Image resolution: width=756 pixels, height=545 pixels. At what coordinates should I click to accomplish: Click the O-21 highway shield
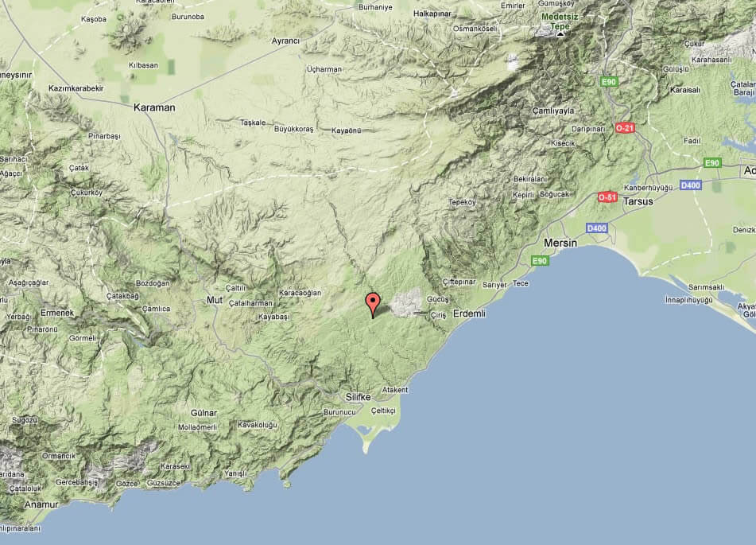(x=625, y=127)
